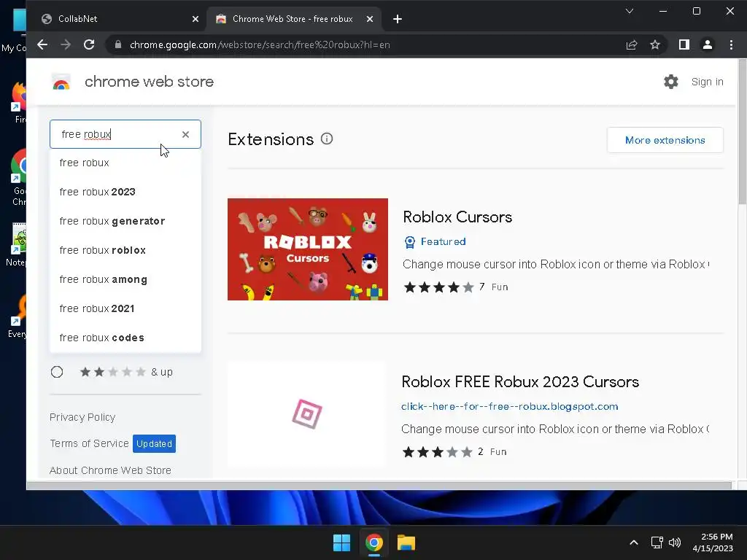Viewport: 747px width, 560px height.
Task: Share this page from address bar
Action: (x=632, y=44)
